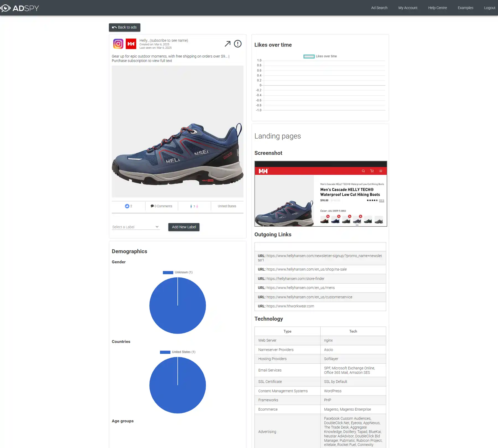Click the report ad exclamation icon
This screenshot has height=448, width=498.
(x=238, y=44)
